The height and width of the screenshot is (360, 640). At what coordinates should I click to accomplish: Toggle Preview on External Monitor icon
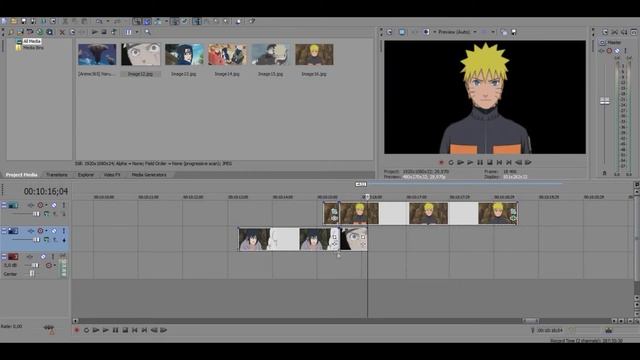point(402,32)
